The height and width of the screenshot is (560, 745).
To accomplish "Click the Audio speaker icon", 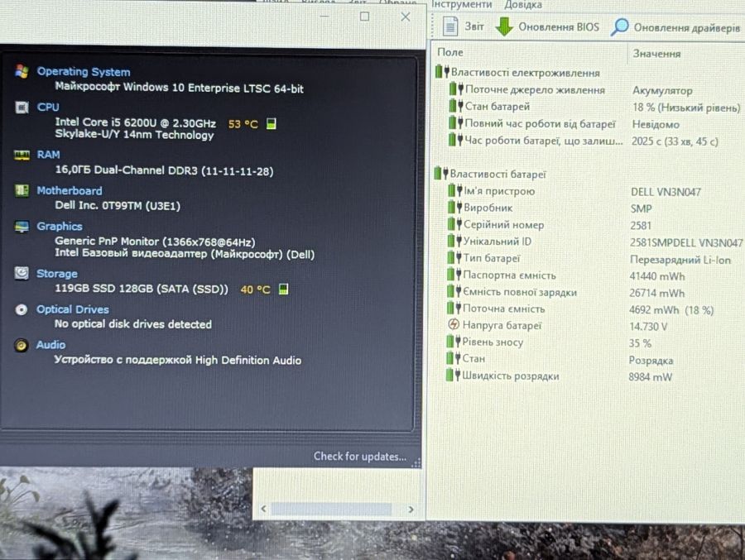I will [22, 345].
